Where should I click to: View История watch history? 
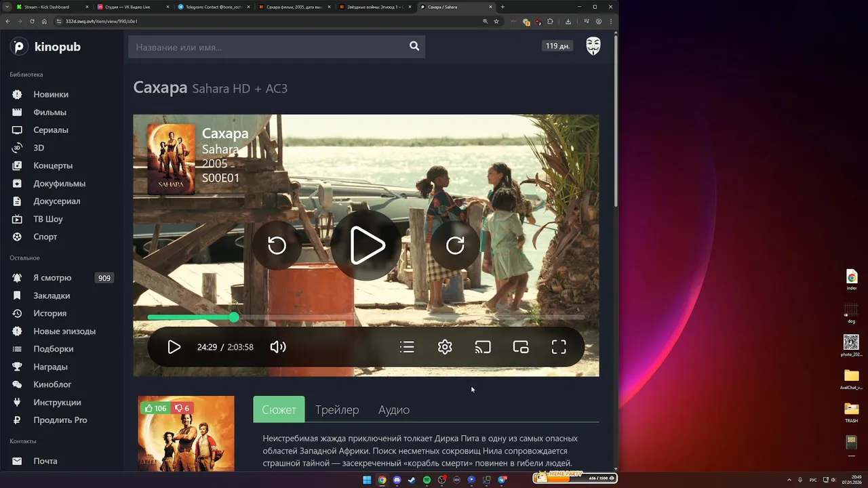click(50, 313)
